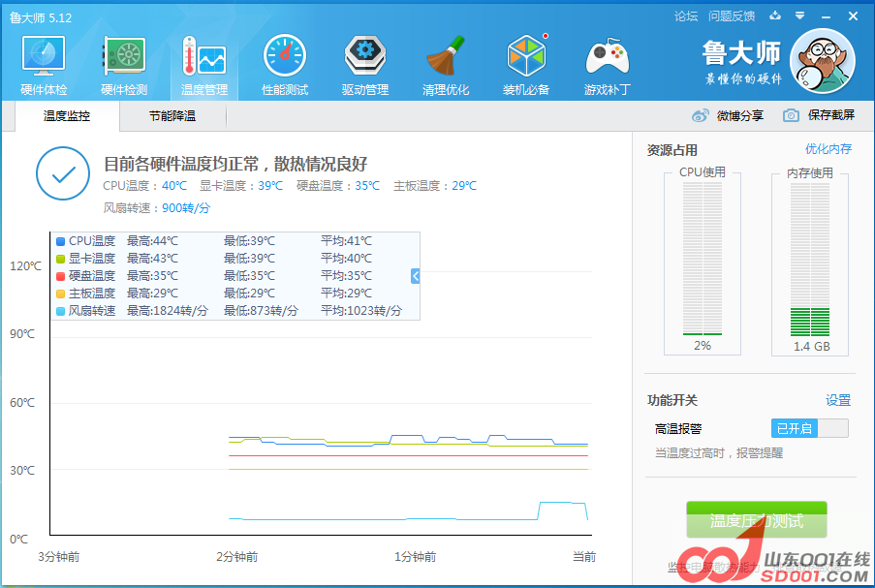Click the camera screenshot icon
Viewport: 875px width, 588px height.
point(791,115)
